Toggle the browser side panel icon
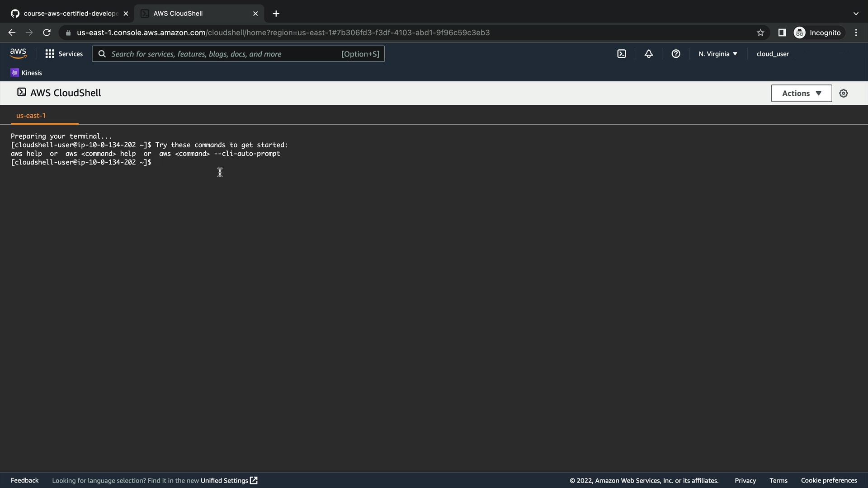Viewport: 868px width, 488px height. (x=782, y=33)
